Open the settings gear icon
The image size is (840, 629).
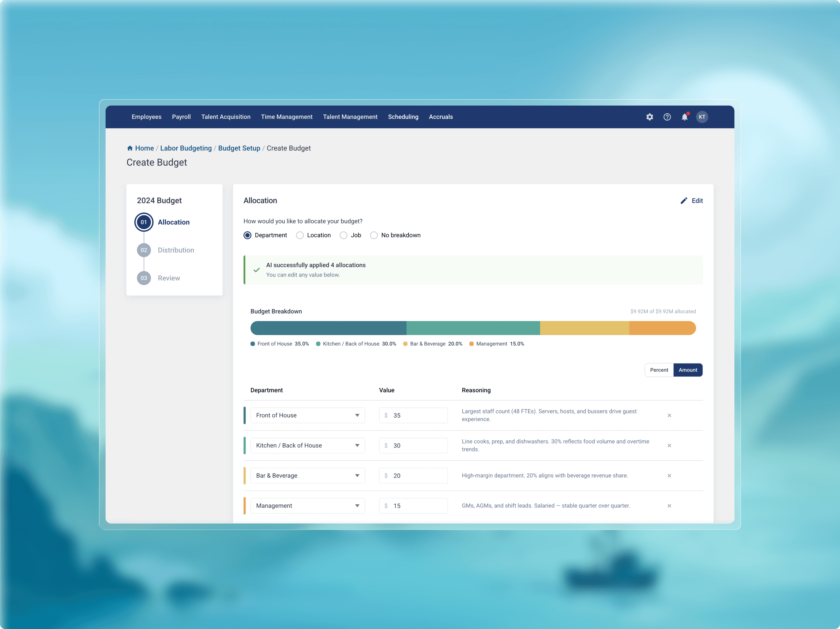point(650,117)
